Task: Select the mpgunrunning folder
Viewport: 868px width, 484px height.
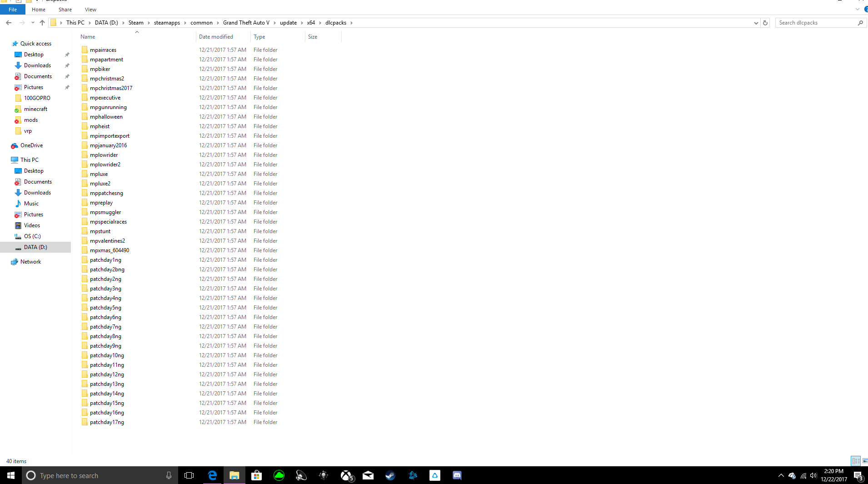Action: click(x=108, y=107)
